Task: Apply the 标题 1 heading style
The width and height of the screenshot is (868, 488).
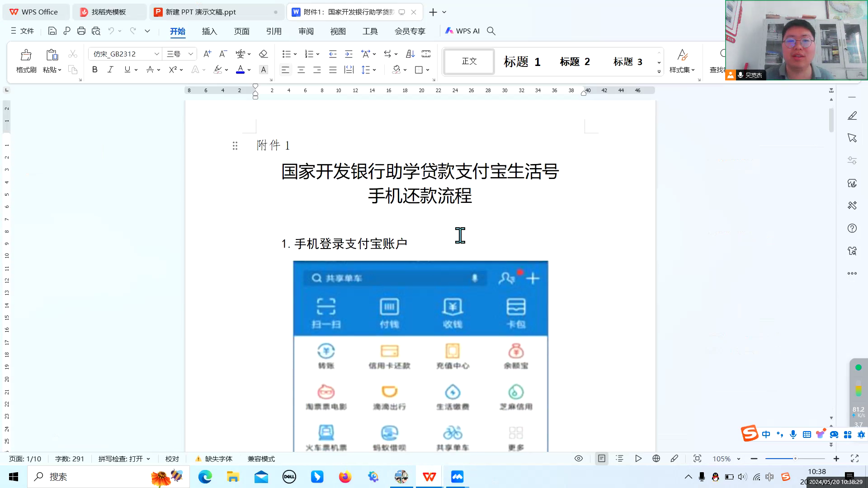Action: (x=522, y=61)
